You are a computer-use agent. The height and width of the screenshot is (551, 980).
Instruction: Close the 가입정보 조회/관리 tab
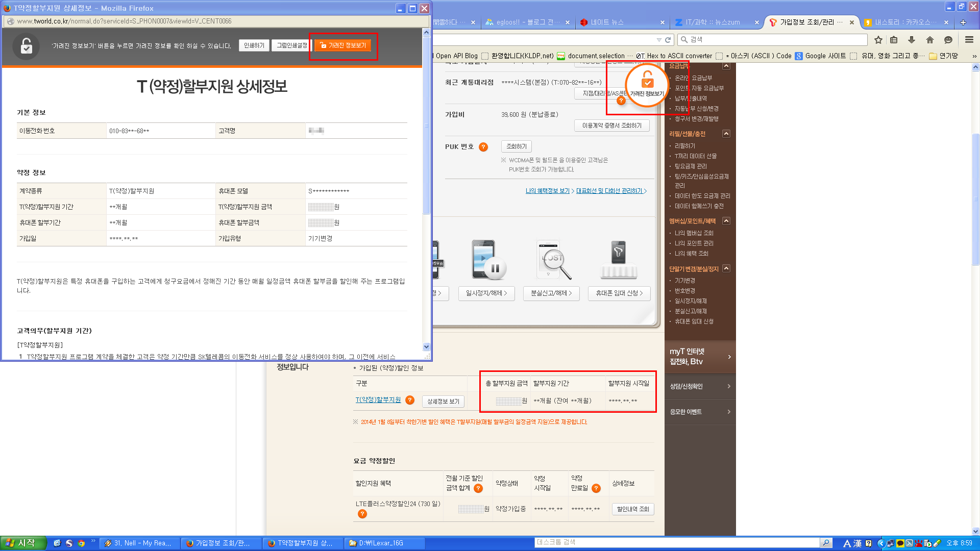[x=852, y=22]
